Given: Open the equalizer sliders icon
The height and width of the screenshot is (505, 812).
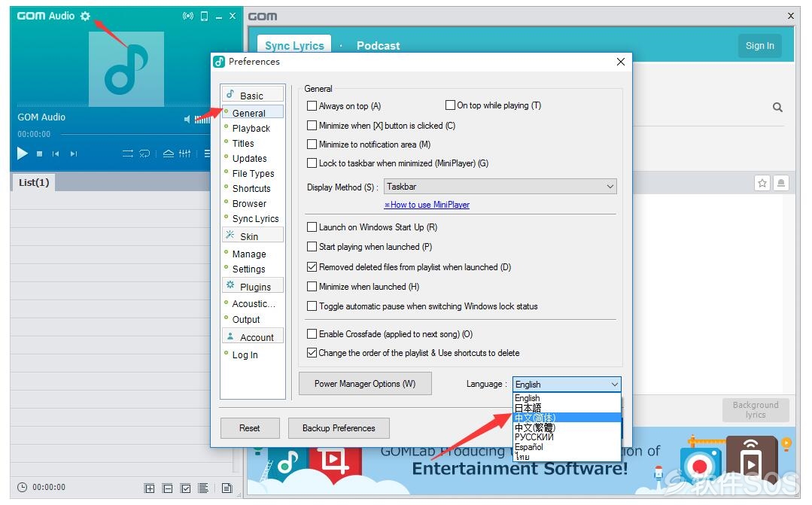Looking at the screenshot, I should [x=185, y=154].
